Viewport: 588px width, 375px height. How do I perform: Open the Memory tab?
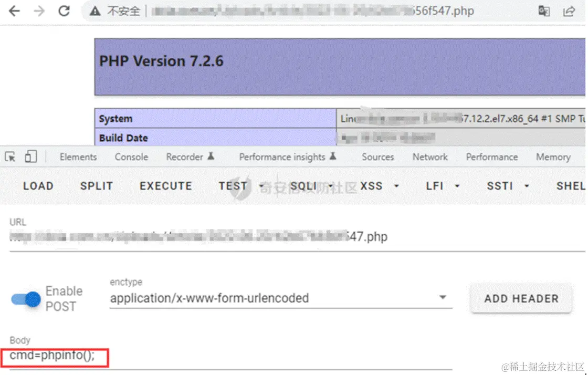553,157
